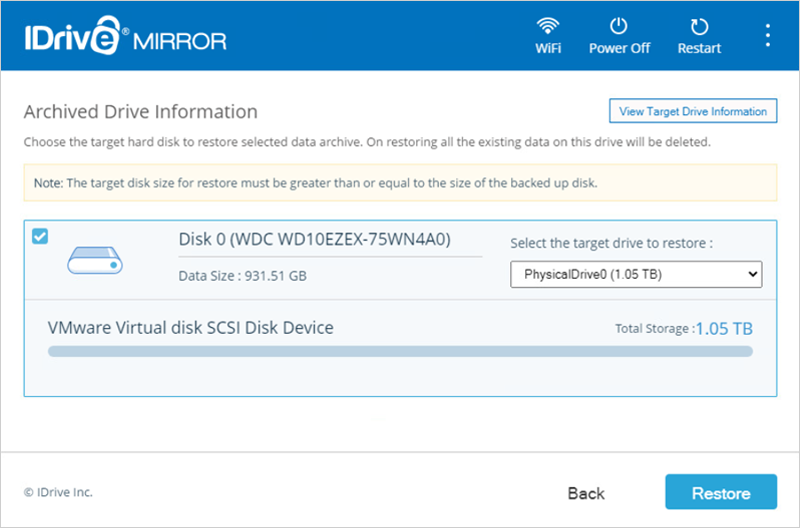This screenshot has height=528, width=800.
Task: Go Back to previous screen
Action: tap(586, 493)
